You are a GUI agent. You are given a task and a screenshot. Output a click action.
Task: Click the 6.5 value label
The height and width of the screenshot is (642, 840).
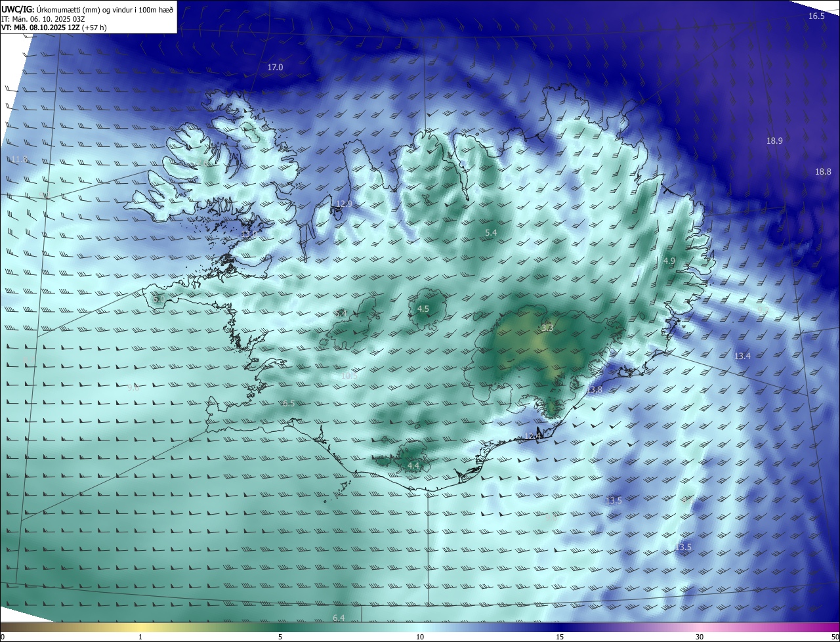pos(288,404)
